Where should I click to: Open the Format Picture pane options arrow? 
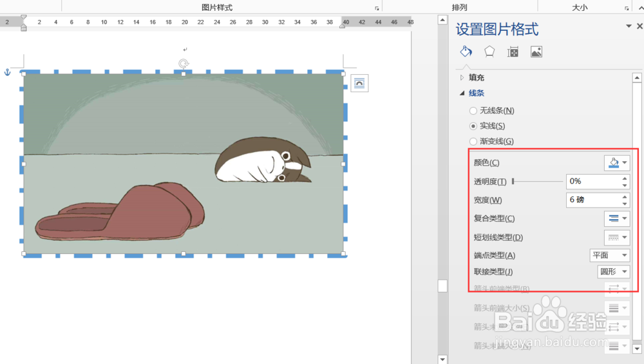[629, 26]
